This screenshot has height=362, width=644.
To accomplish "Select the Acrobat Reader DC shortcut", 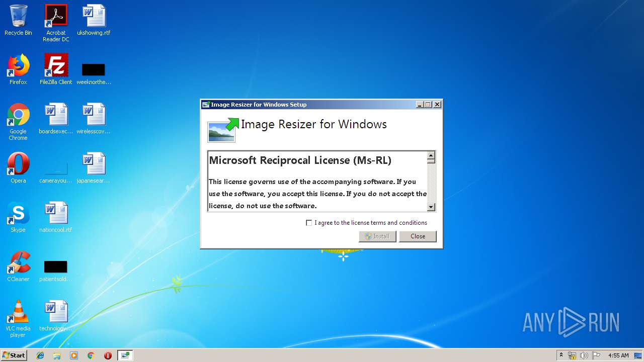I will pos(56,23).
